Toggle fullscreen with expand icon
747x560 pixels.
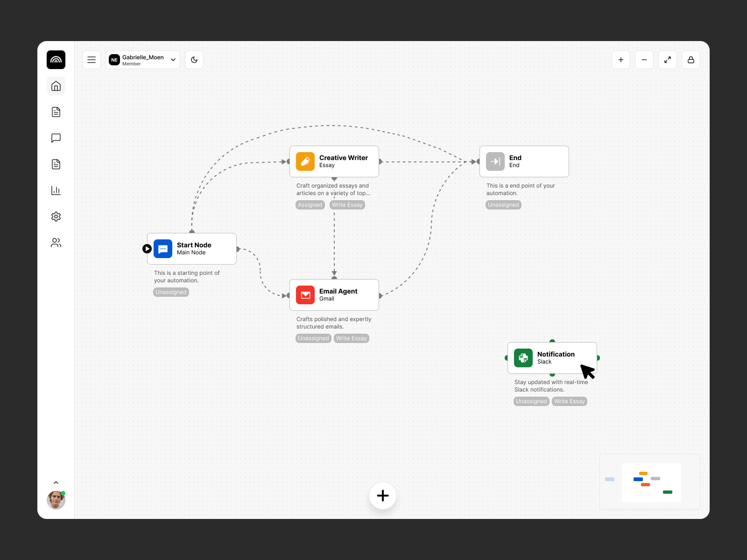(x=668, y=60)
